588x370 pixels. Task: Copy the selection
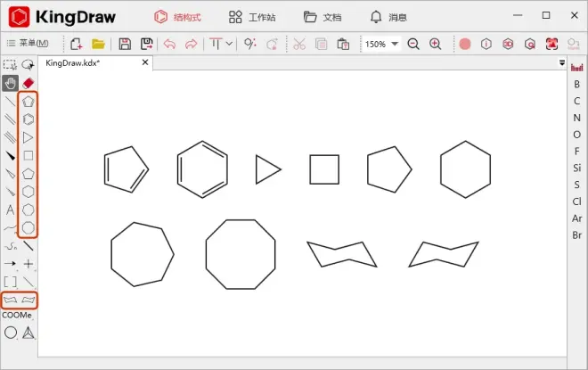(322, 44)
